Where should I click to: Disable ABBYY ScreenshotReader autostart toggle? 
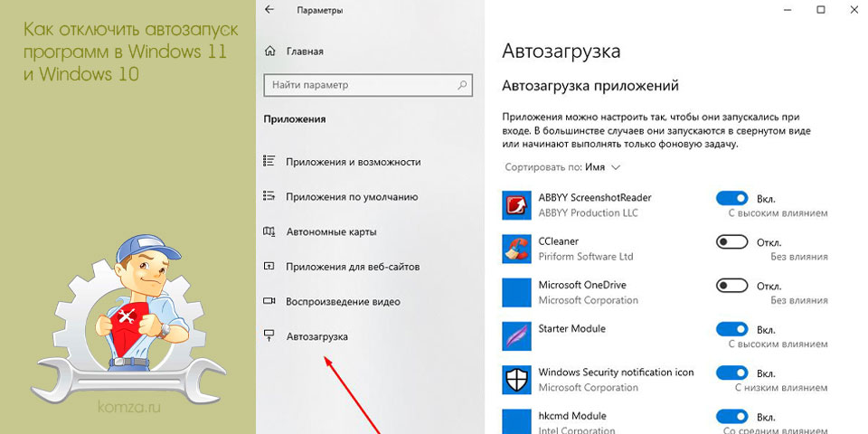point(731,198)
